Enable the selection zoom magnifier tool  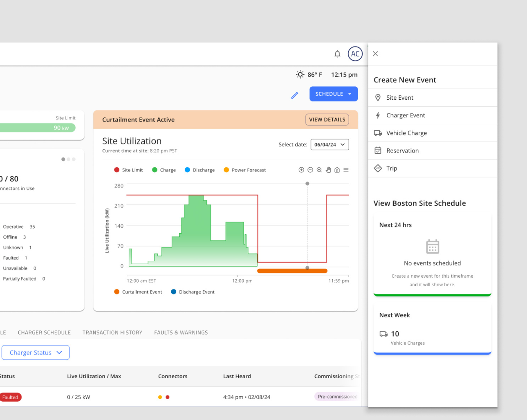pos(319,170)
